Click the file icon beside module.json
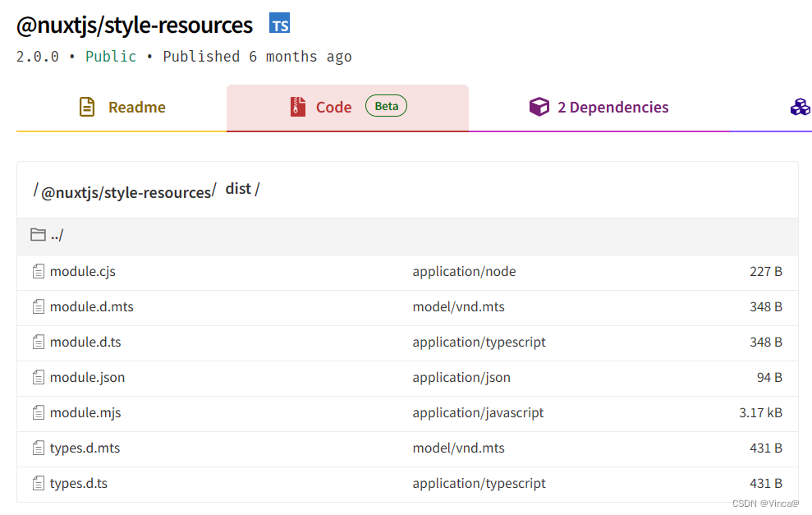Image resolution: width=812 pixels, height=515 pixels. 38,377
